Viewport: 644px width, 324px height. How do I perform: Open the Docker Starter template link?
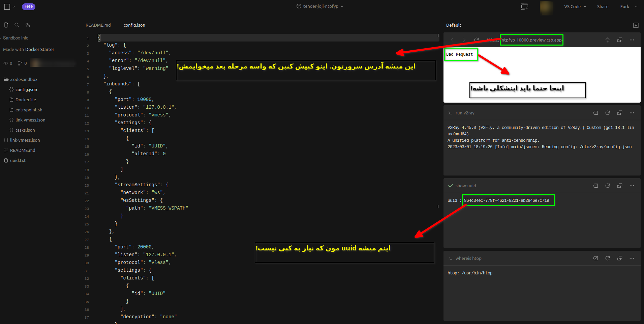point(40,49)
